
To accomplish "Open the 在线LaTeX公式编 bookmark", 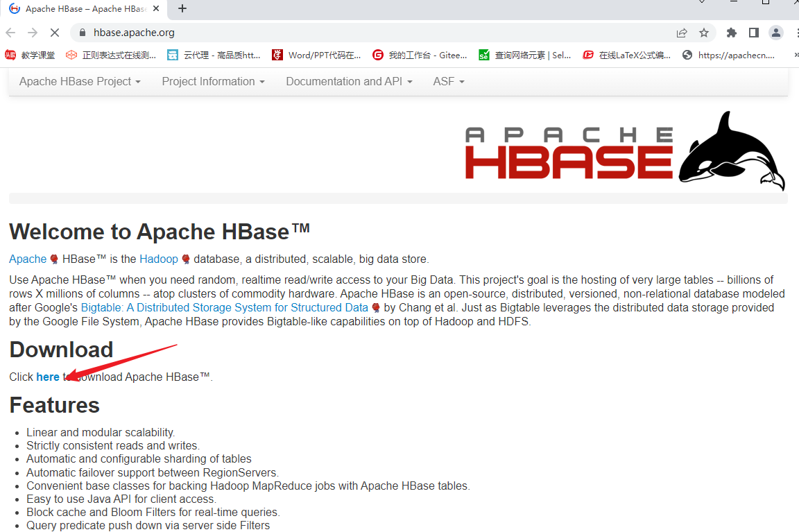I will pyautogui.click(x=627, y=55).
